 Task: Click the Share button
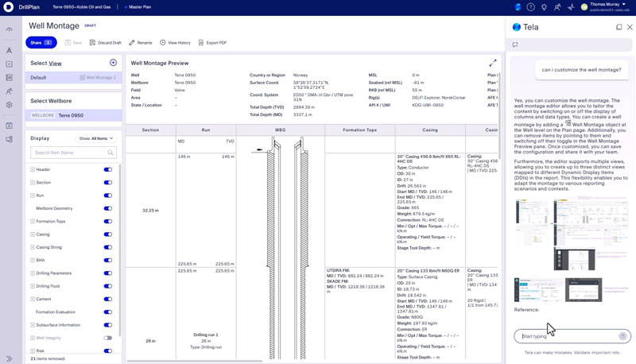click(x=41, y=43)
